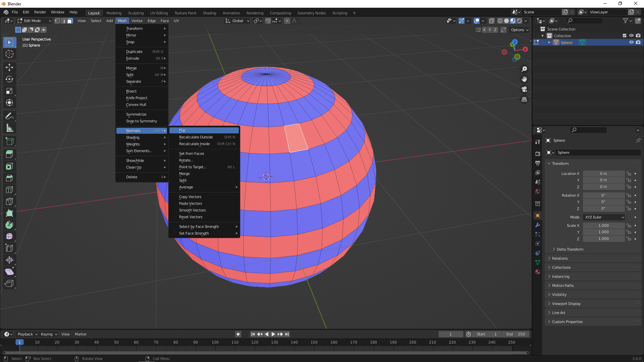This screenshot has width=644, height=362.
Task: Open the Face menu in header
Action: point(165,21)
